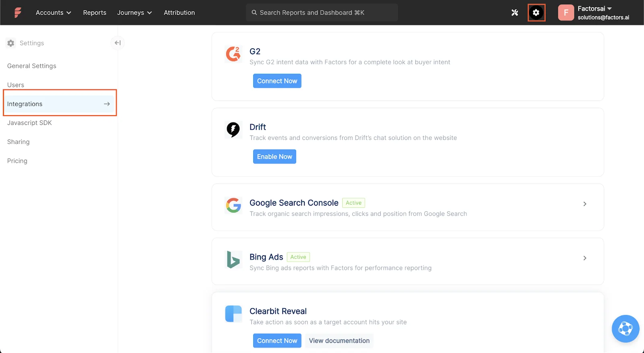Expand the Google Search Console chevron
Screen dimensions: 644x353
click(585, 204)
